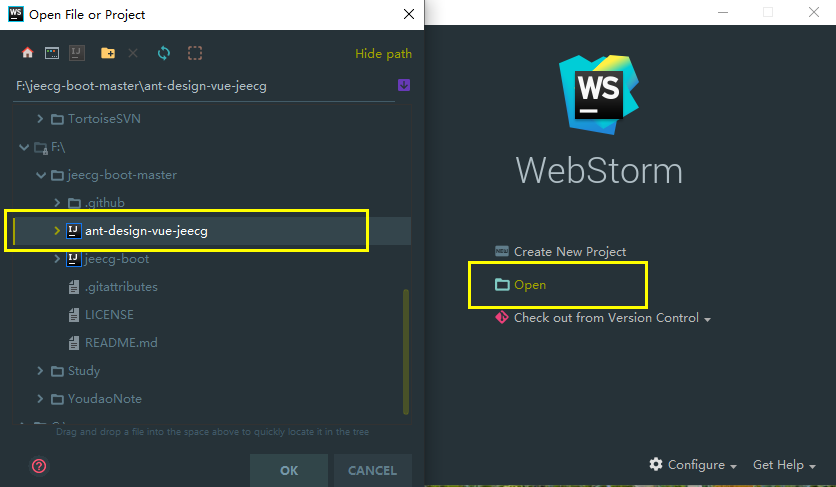The width and height of the screenshot is (836, 487).
Task: Click the CANCEL button
Action: click(x=373, y=470)
